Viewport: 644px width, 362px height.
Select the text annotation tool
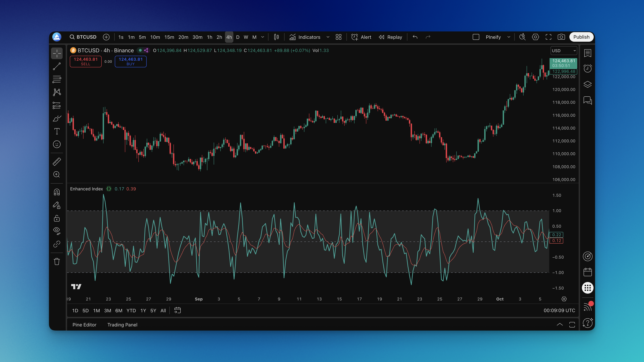(x=57, y=131)
